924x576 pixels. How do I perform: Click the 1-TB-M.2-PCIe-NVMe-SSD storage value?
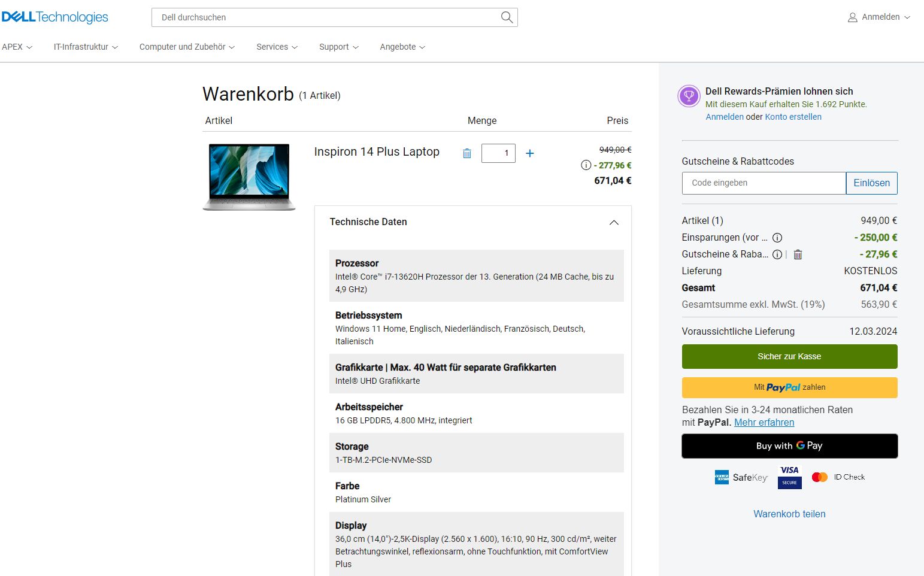tap(383, 460)
